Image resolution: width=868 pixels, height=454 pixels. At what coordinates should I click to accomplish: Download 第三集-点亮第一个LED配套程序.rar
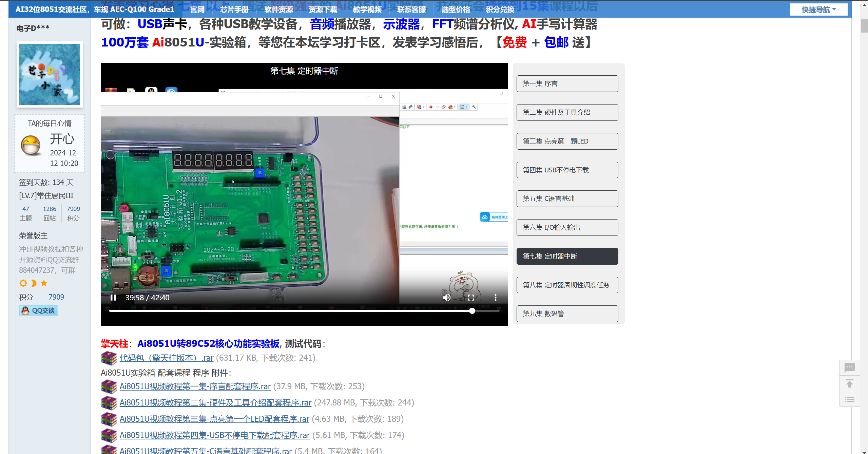pyautogui.click(x=214, y=419)
